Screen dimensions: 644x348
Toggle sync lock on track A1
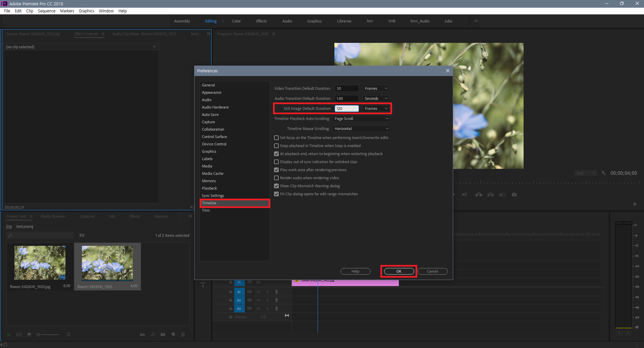pos(250,292)
